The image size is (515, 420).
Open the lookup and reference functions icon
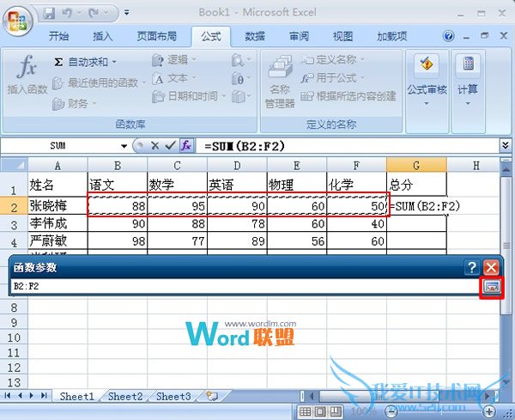(241, 60)
